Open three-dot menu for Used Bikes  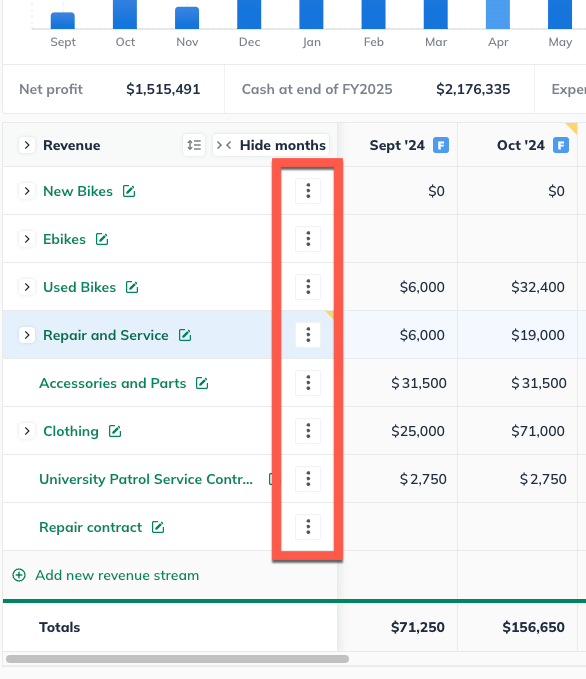point(308,287)
